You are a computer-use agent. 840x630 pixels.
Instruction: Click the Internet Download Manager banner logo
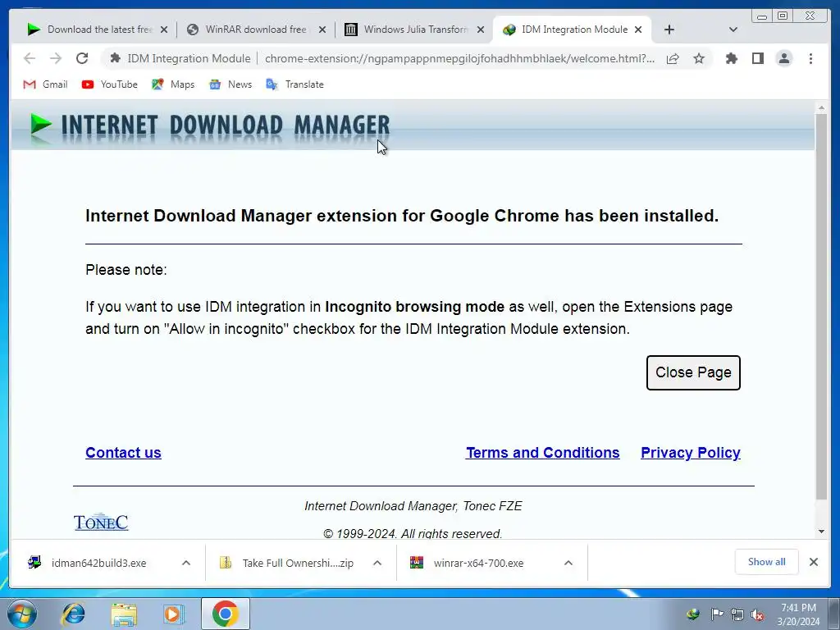[209, 126]
